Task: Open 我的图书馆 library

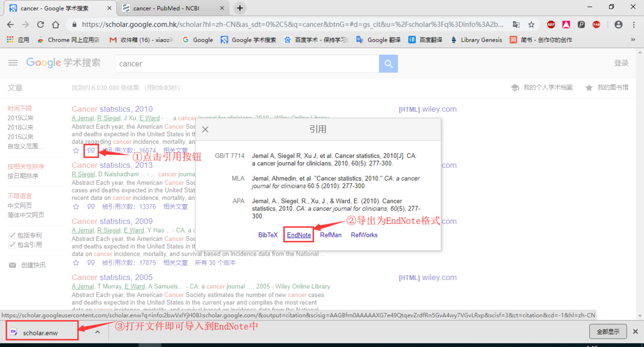Action: tap(606, 87)
